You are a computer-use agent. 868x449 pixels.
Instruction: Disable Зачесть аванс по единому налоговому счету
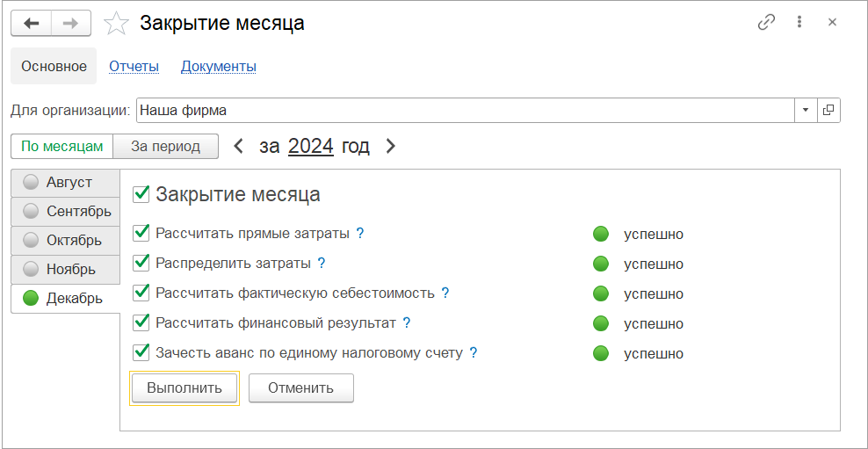141,352
